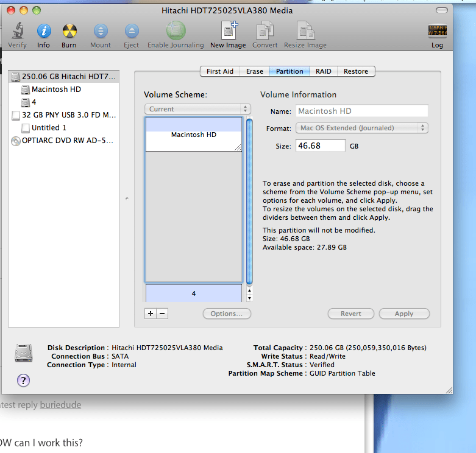Click the hard disk icon beside Disk Description

pyautogui.click(x=24, y=353)
